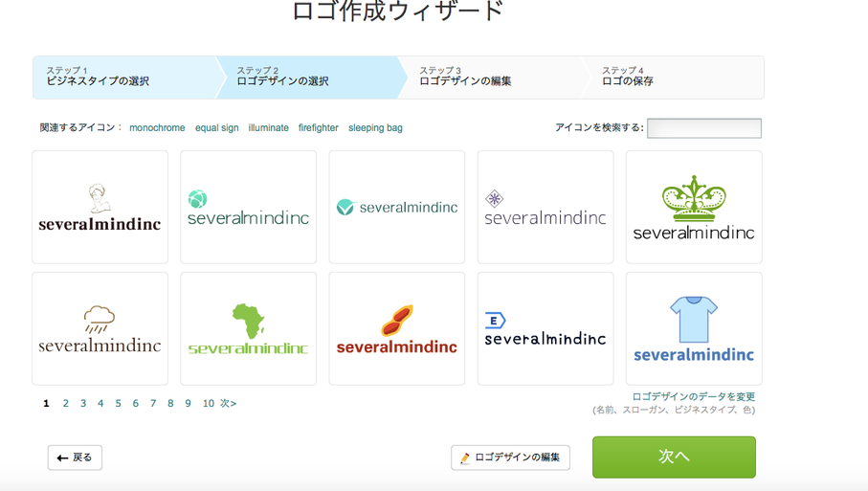Viewport: 868px width, 491px height.
Task: Open Step 4 save logo
Action: [673, 78]
